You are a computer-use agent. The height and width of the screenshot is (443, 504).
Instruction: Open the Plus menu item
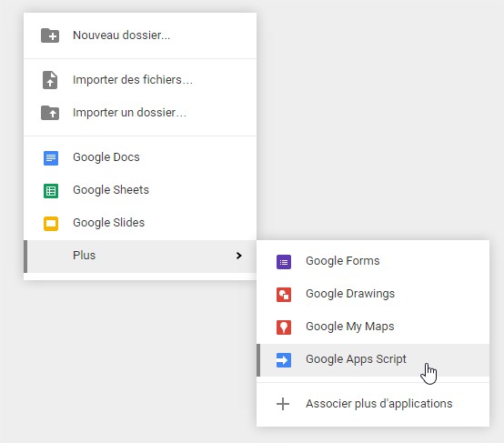coord(140,257)
